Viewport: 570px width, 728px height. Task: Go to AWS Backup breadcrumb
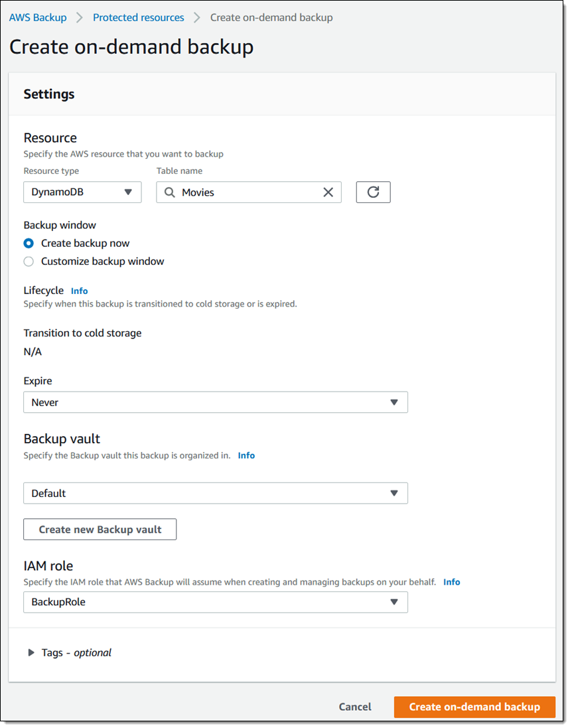coord(38,17)
